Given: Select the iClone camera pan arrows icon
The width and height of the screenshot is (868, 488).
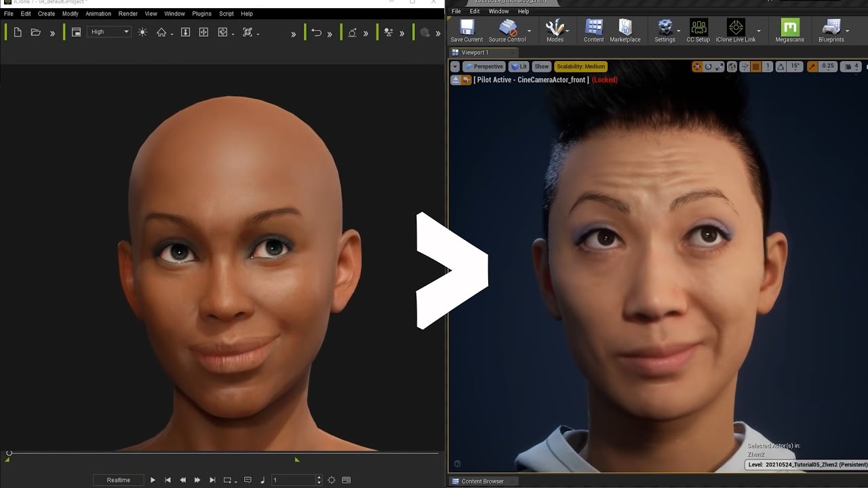Looking at the screenshot, I should pos(203,33).
